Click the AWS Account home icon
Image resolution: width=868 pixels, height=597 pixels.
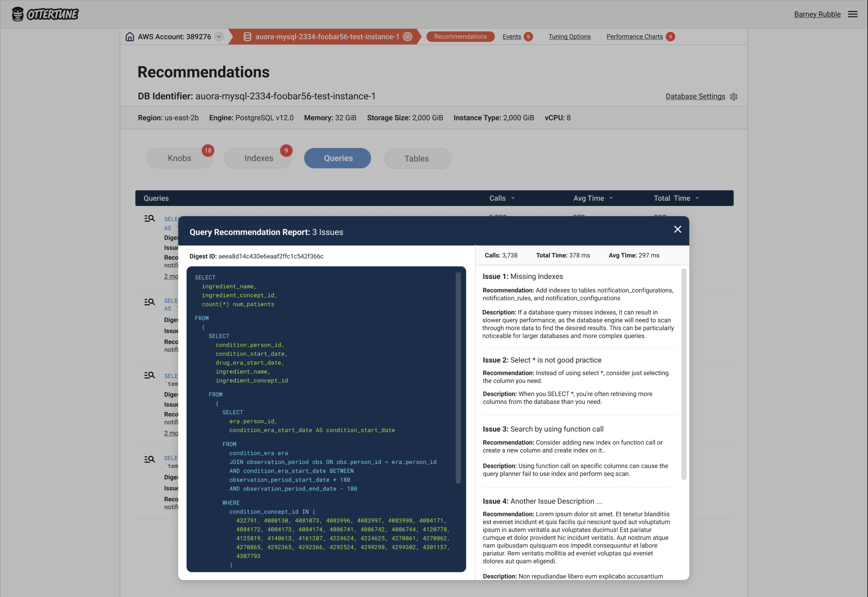[130, 37]
